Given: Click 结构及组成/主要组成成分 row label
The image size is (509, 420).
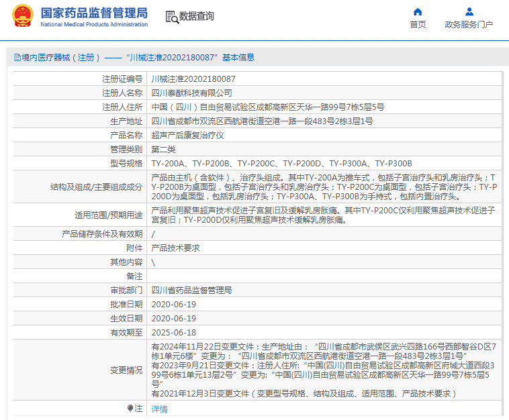Looking at the screenshot, I should pyautogui.click(x=97, y=187).
